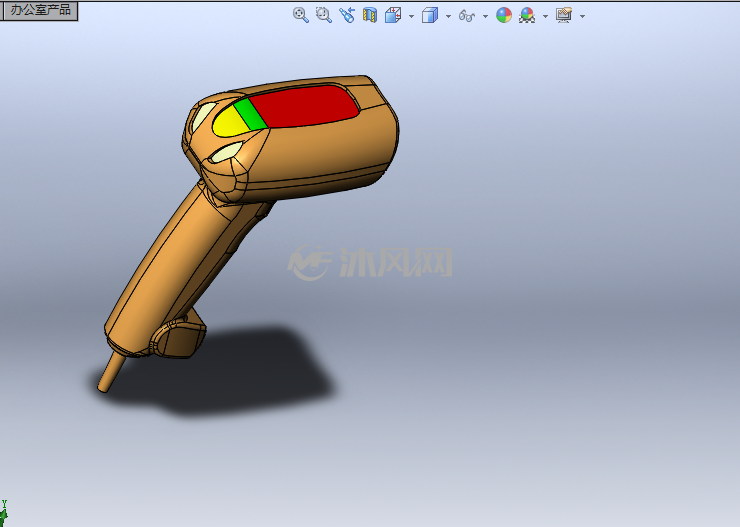
Task: Click the Zoom to Fit icon
Action: coord(301,15)
